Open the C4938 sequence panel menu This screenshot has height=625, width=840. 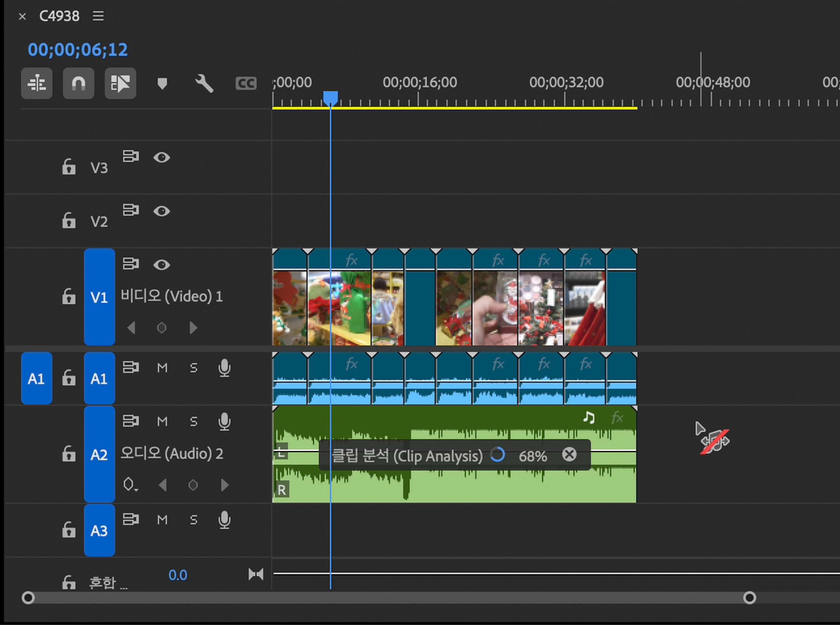click(98, 16)
